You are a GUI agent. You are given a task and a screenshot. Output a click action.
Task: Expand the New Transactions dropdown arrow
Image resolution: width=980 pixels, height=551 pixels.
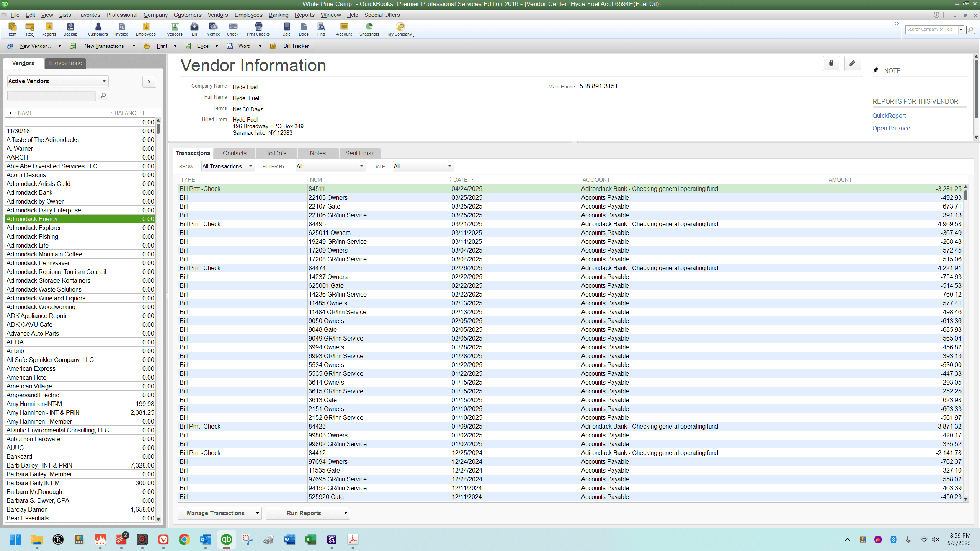click(134, 46)
